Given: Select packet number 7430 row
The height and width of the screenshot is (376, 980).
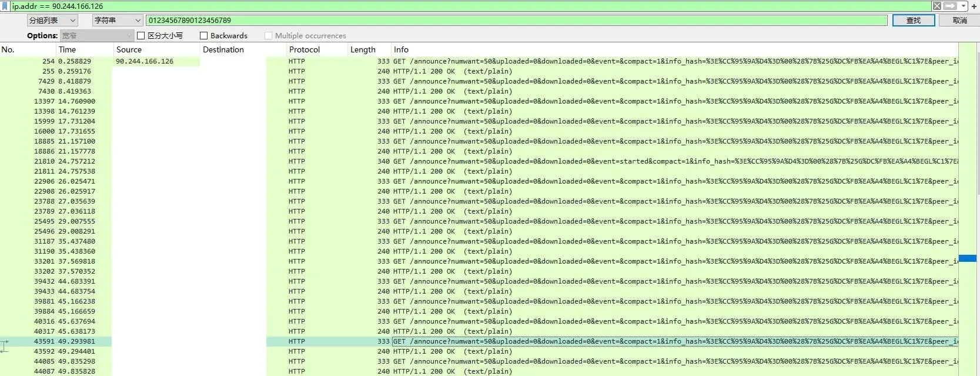Looking at the screenshot, I should pyautogui.click(x=479, y=91).
